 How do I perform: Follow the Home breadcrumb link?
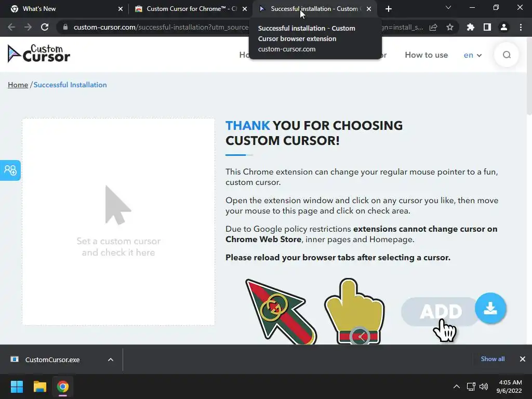18,85
